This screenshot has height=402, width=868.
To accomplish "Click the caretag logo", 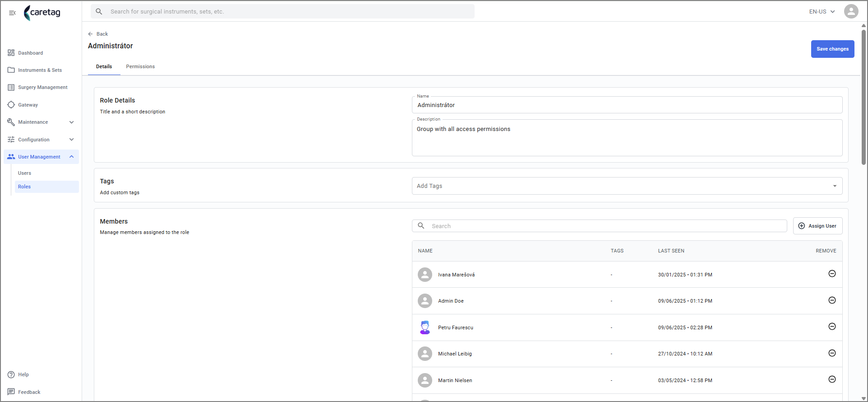I will coord(42,13).
